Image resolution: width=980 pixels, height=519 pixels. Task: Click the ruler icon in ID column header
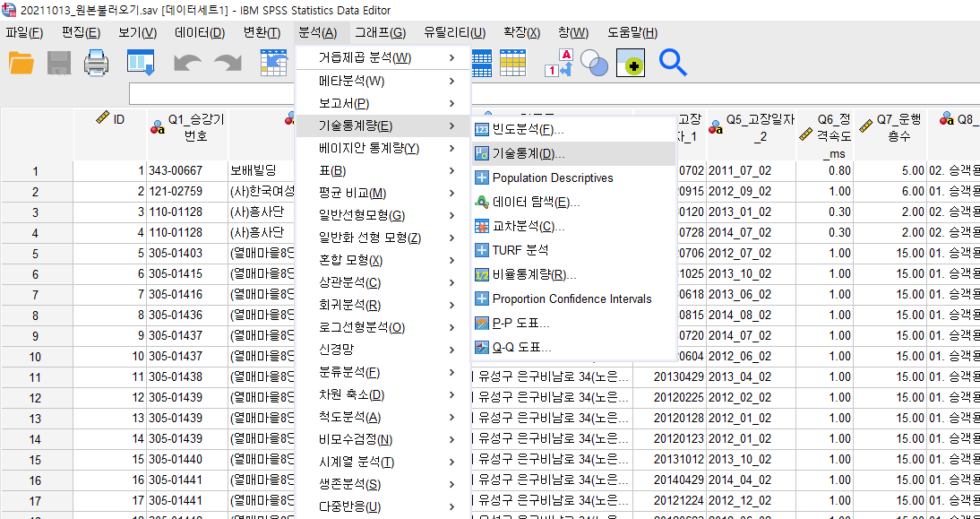[103, 118]
